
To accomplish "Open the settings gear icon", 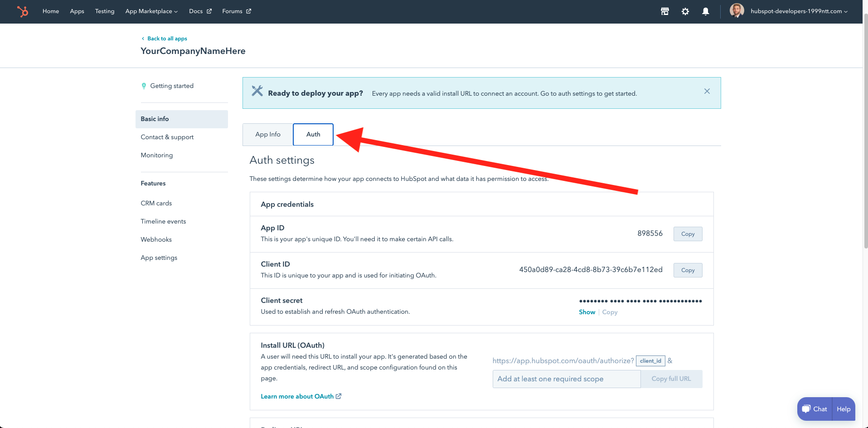I will [685, 11].
